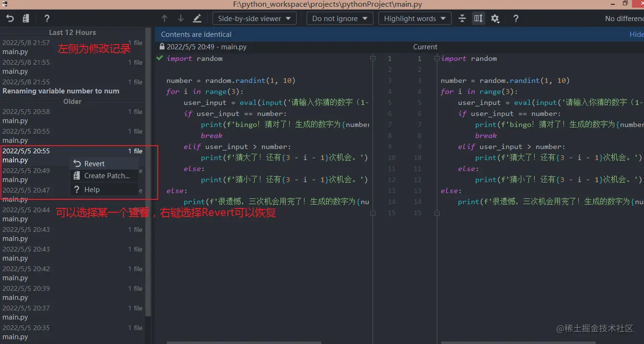Collapse the fold marker at line 1 in left pane
This screenshot has height=344, width=644.
pyautogui.click(x=373, y=58)
